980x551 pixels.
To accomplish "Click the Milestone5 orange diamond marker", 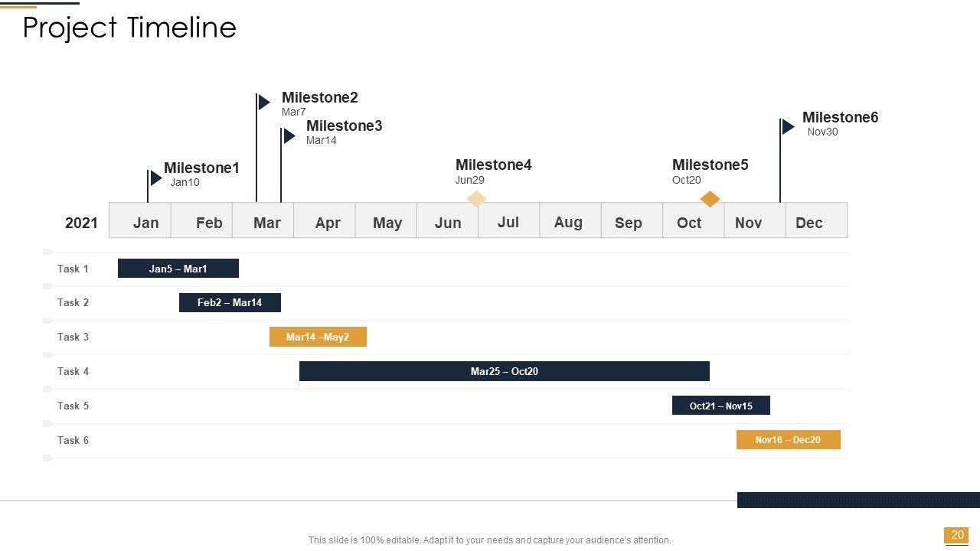I will pyautogui.click(x=710, y=199).
